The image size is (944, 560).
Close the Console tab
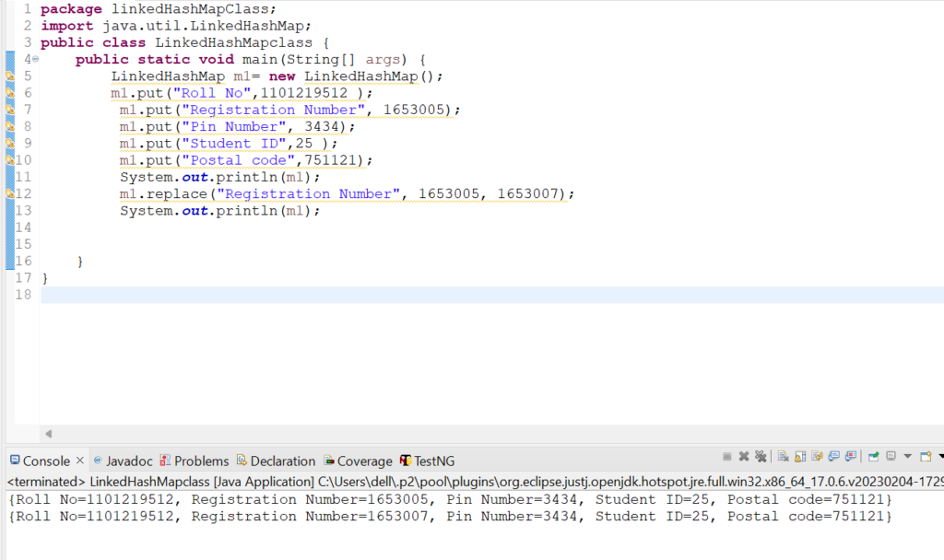pos(80,461)
